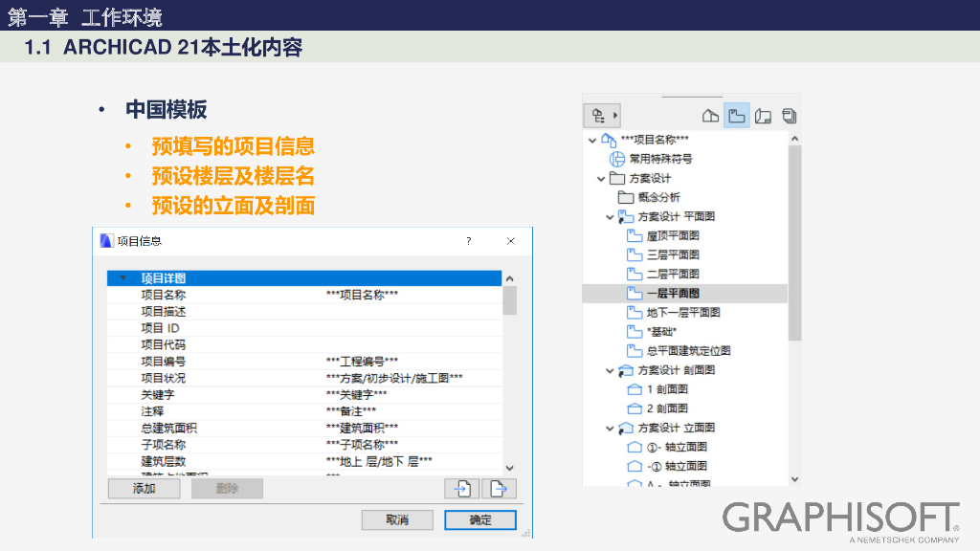Switch to Publisher Sets tab icon

pyautogui.click(x=789, y=116)
